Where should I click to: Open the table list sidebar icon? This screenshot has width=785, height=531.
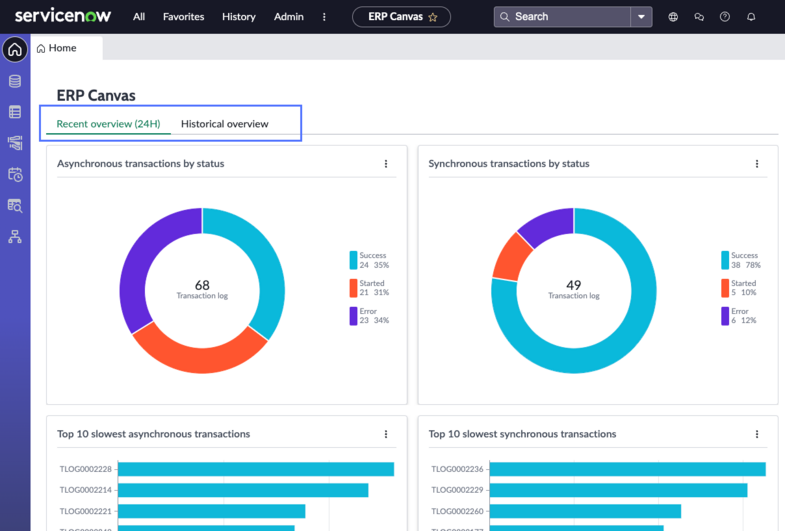pos(15,112)
